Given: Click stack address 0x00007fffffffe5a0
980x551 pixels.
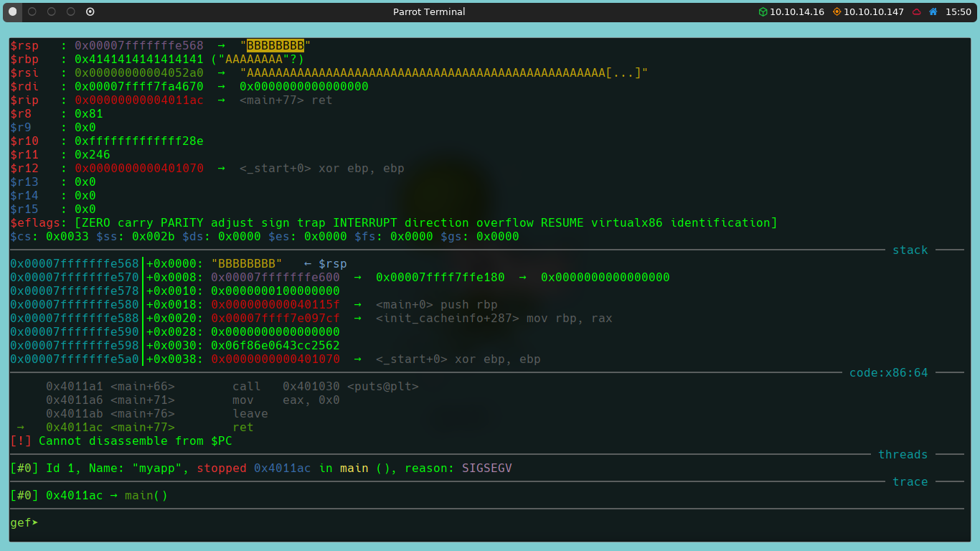Looking at the screenshot, I should [75, 359].
